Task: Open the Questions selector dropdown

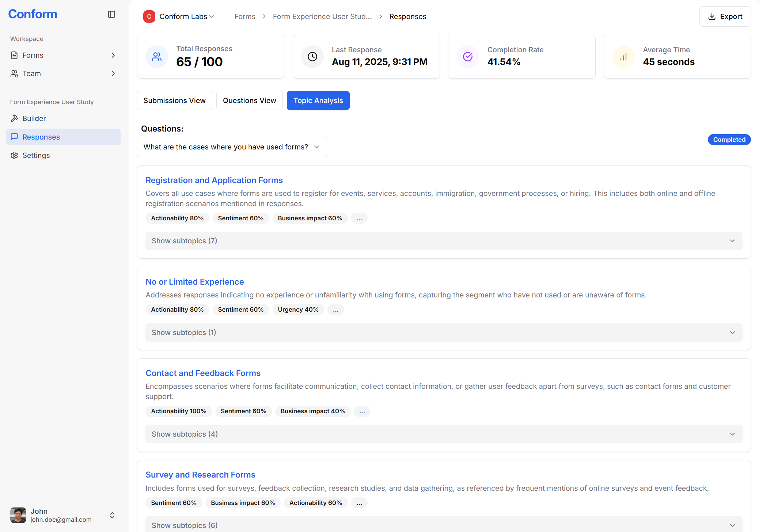Action: tap(232, 147)
